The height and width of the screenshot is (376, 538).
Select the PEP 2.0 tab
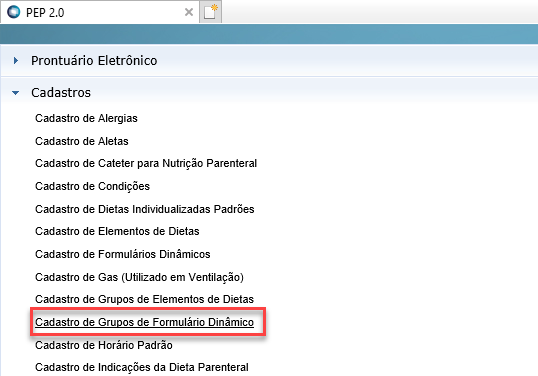pyautogui.click(x=100, y=12)
